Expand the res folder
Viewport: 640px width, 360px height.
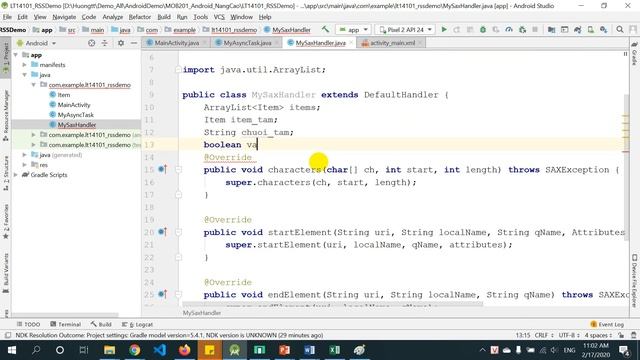point(24,165)
